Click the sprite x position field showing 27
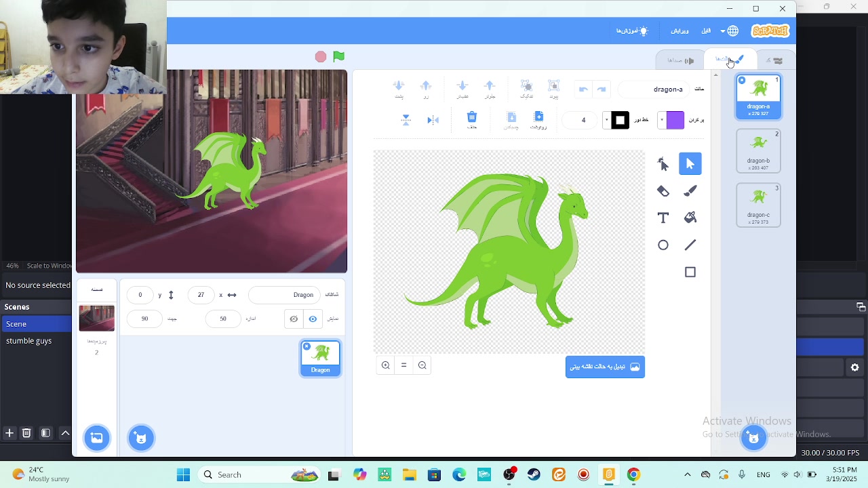 pos(201,295)
